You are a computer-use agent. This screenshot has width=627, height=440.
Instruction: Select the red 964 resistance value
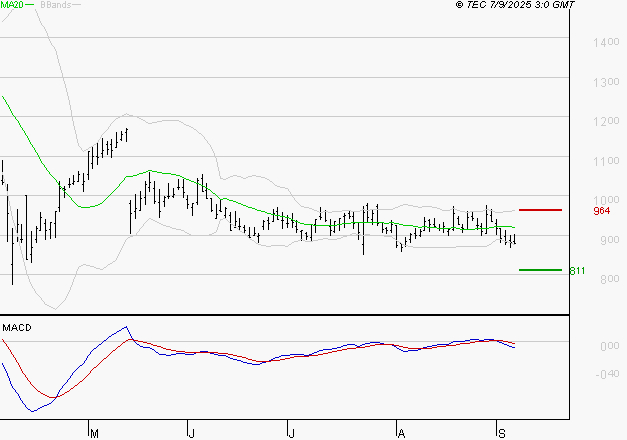pos(601,212)
